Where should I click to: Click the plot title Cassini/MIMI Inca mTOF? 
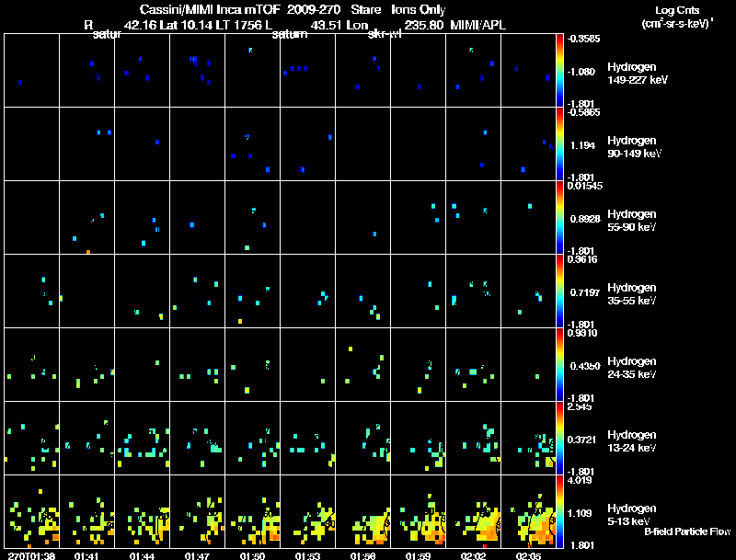tap(210, 9)
